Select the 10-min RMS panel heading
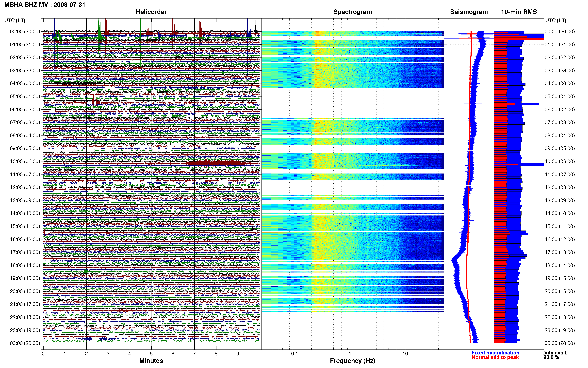 coord(519,12)
